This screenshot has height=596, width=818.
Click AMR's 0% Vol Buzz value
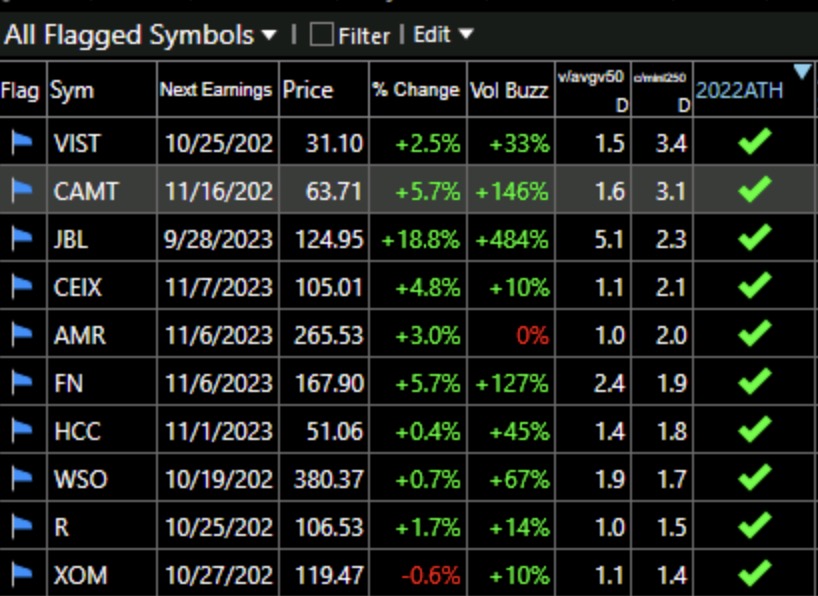(x=533, y=336)
